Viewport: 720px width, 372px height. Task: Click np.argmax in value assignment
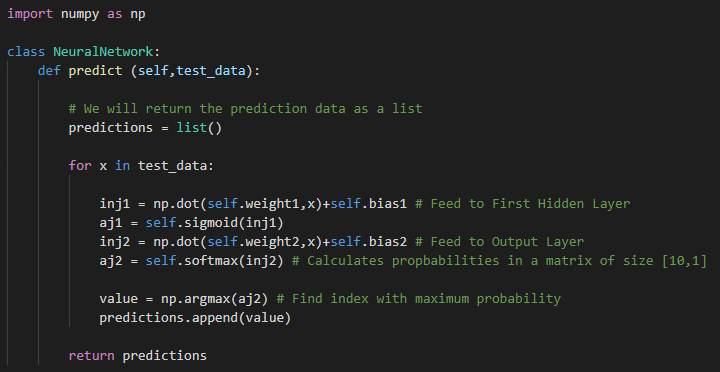pos(196,299)
